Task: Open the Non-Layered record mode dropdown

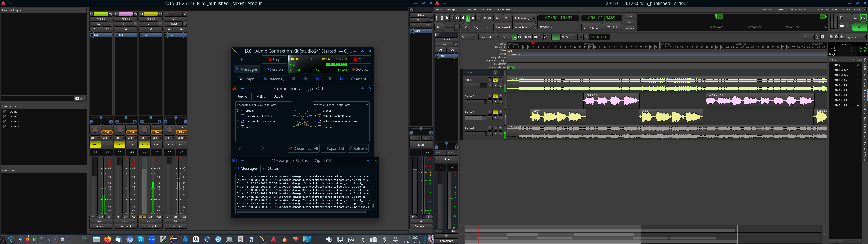Action: point(502,27)
